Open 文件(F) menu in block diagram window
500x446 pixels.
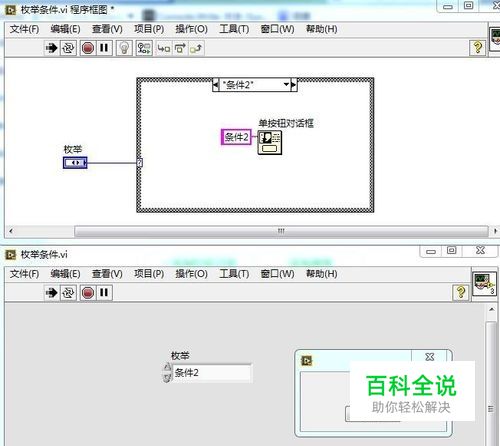coord(24,29)
